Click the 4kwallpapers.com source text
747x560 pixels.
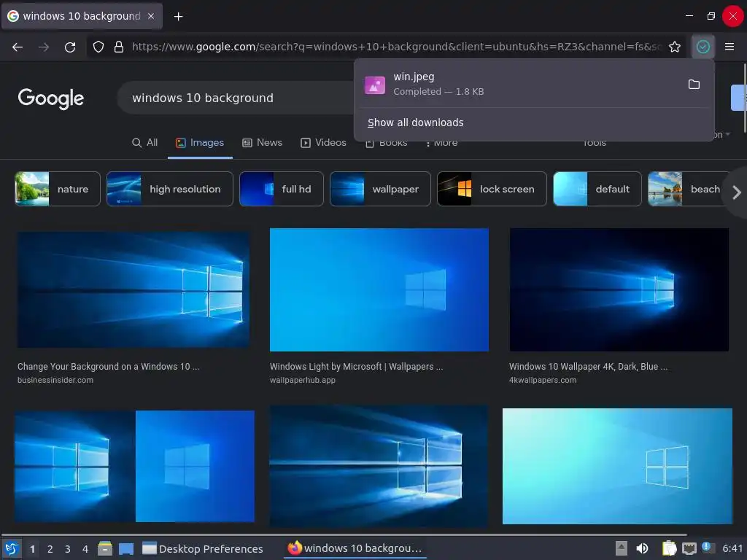point(543,380)
